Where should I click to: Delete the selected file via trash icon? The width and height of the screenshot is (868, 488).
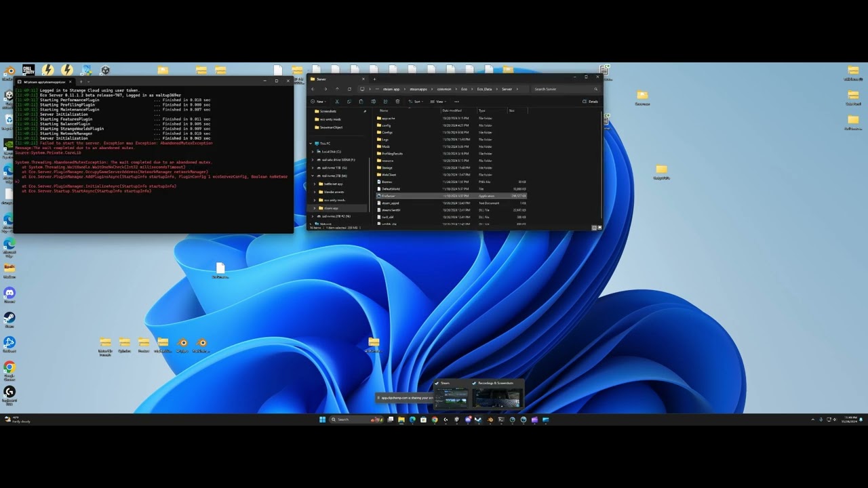coord(397,102)
